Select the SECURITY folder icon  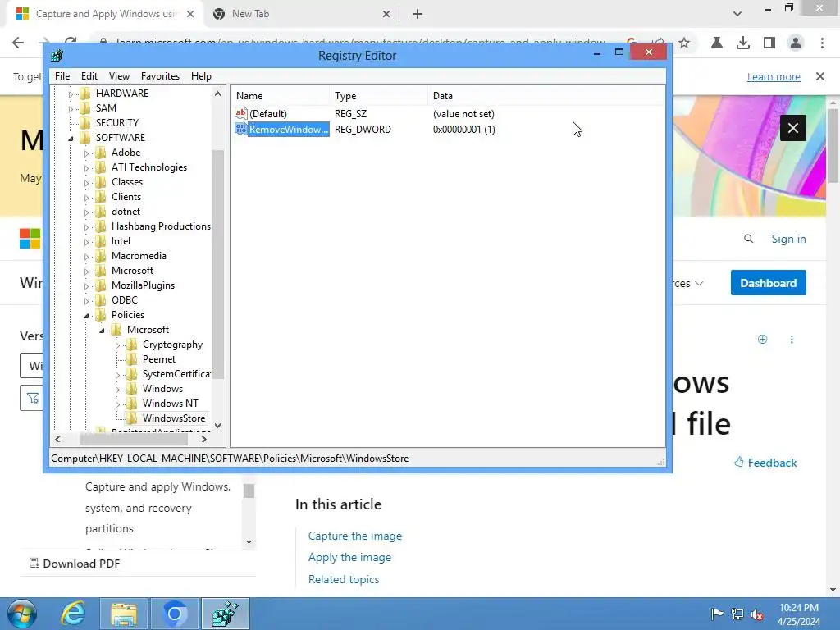pos(85,123)
